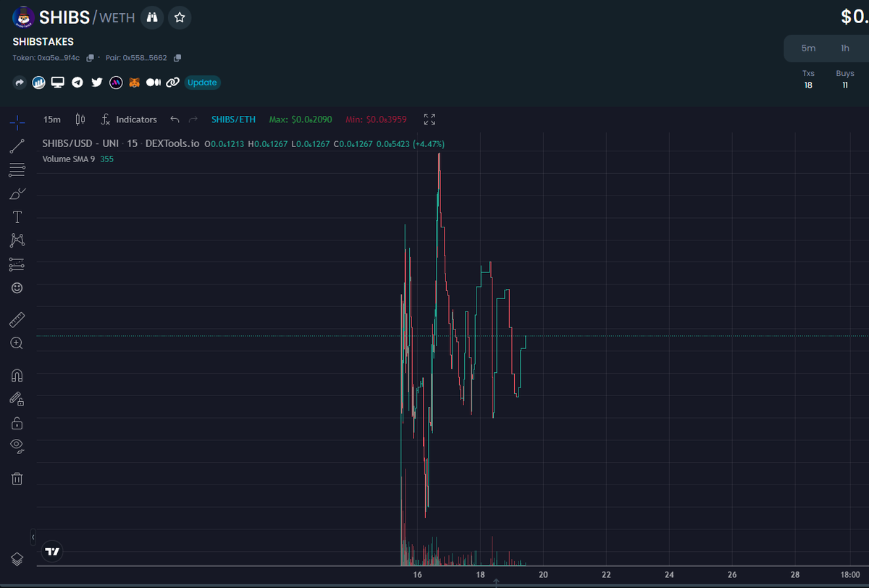The image size is (869, 588).
Task: Click the Max: $0.0₆2090 label
Action: [x=301, y=119]
